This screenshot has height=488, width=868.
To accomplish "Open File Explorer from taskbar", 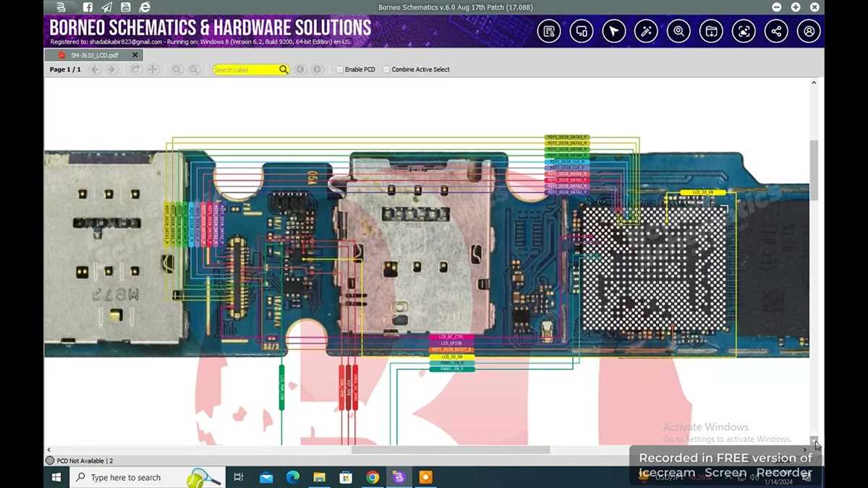I will [x=319, y=477].
